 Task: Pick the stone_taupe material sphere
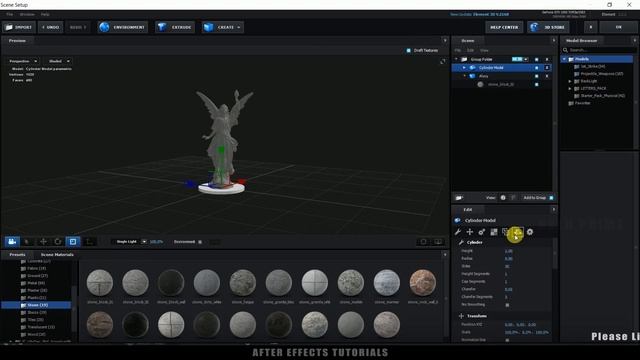tap(243, 282)
